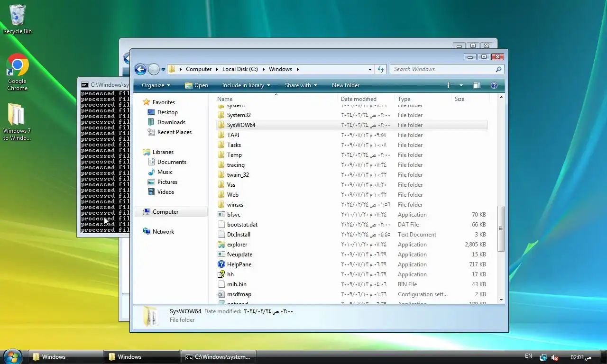Open Pictures library in navigation pane
The image size is (607, 364).
click(163, 182)
